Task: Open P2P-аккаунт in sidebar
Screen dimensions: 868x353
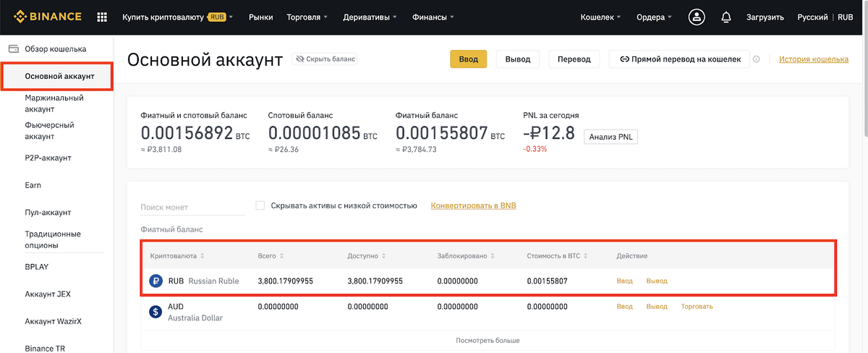Action: (x=48, y=158)
